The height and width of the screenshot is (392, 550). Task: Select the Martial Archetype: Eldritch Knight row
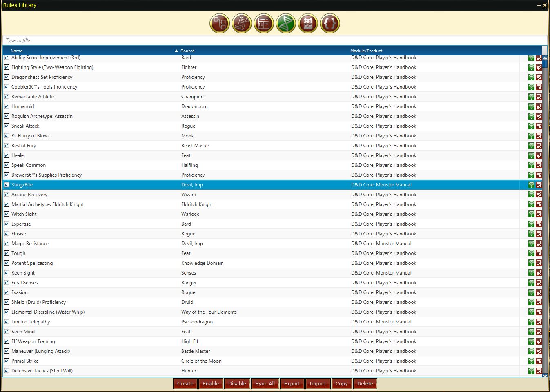pos(272,204)
